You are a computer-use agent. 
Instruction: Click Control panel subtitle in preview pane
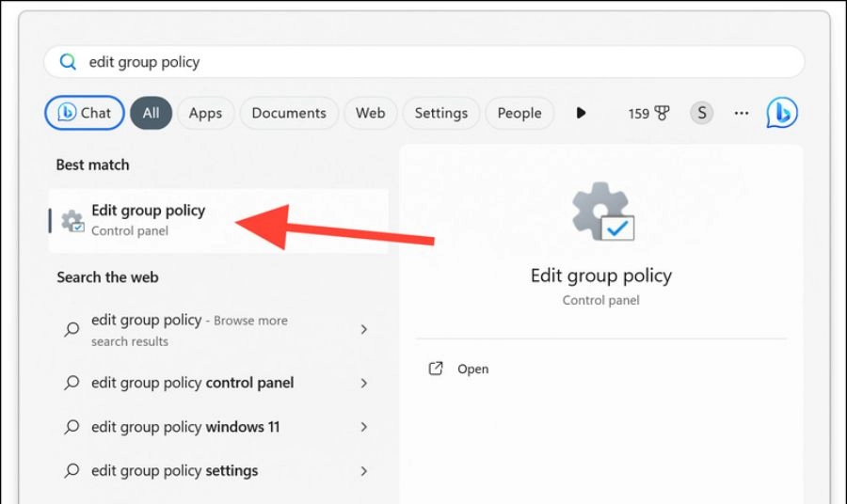click(x=600, y=300)
